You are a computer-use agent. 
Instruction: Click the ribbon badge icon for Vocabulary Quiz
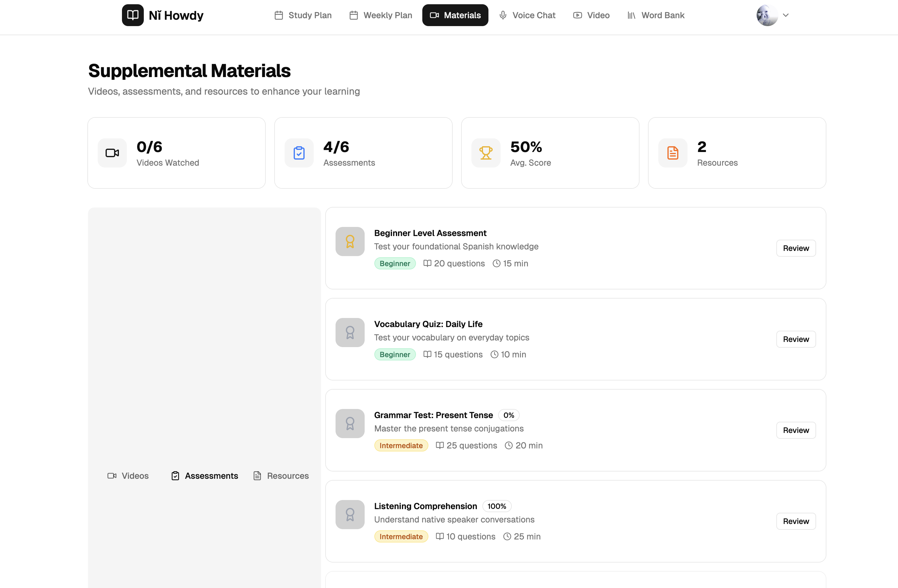click(x=350, y=333)
